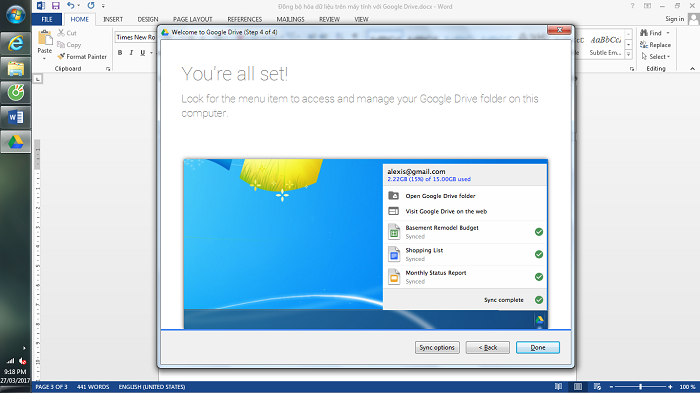Switch to the HOME ribbon tab

(x=79, y=19)
